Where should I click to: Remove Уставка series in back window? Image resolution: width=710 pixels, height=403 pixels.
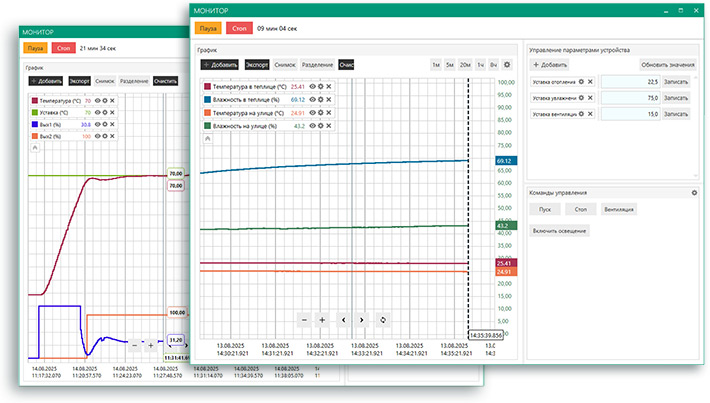point(112,112)
